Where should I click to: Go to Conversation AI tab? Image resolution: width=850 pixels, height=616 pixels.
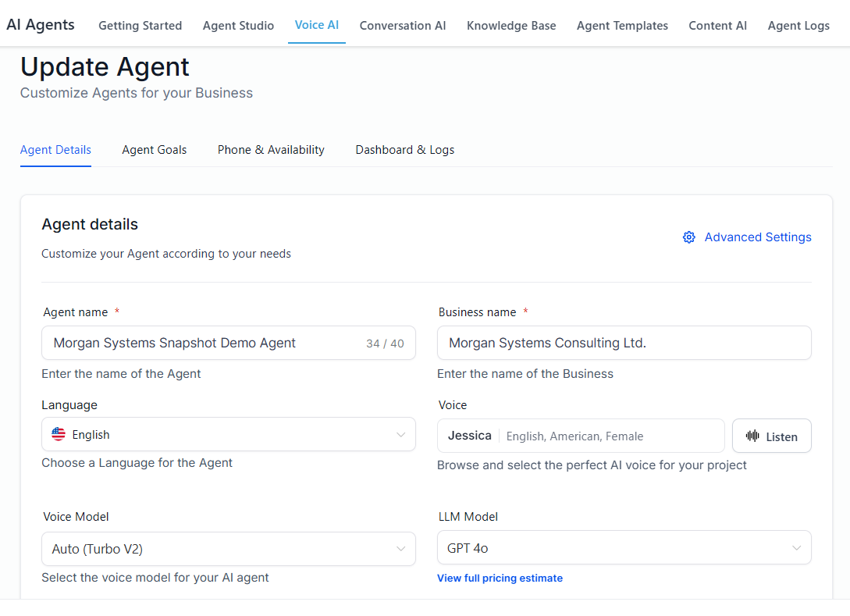coord(403,26)
